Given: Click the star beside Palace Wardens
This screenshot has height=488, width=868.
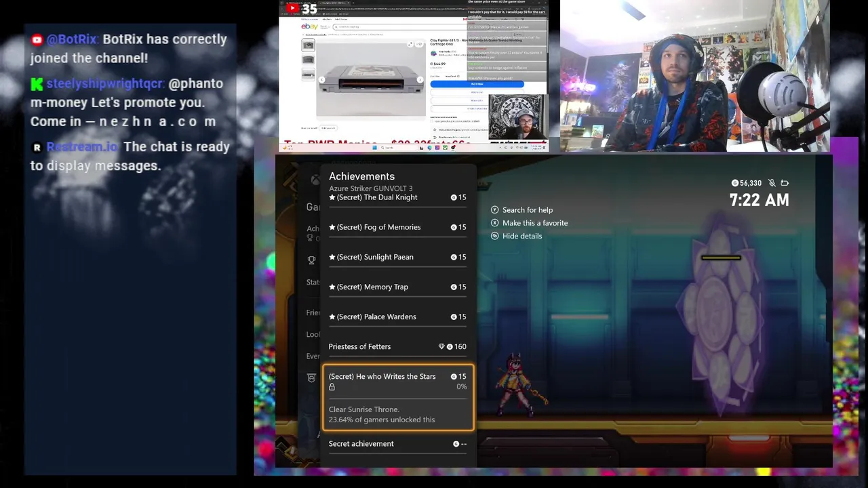Looking at the screenshot, I should click(332, 317).
